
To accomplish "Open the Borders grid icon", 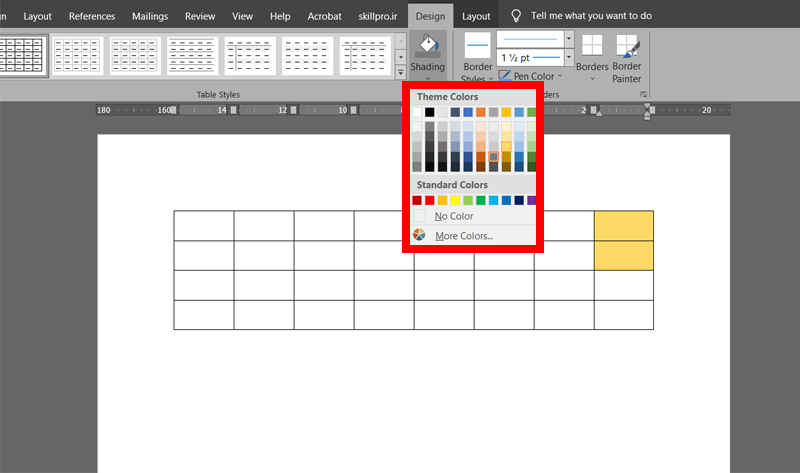I will pyautogui.click(x=592, y=45).
